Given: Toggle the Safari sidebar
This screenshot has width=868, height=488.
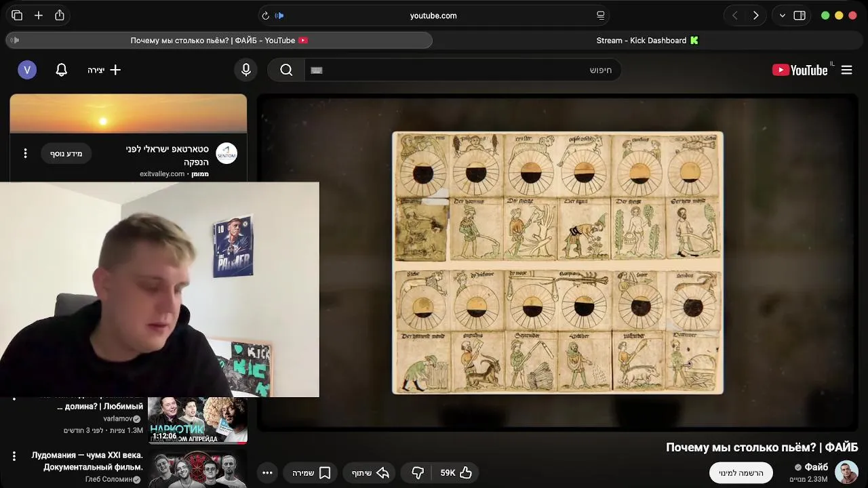Looking at the screenshot, I should pos(800,16).
